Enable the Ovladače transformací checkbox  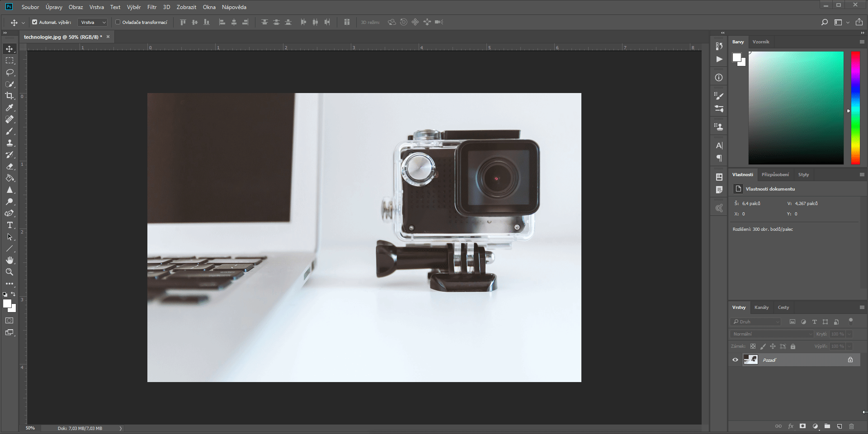pyautogui.click(x=118, y=22)
